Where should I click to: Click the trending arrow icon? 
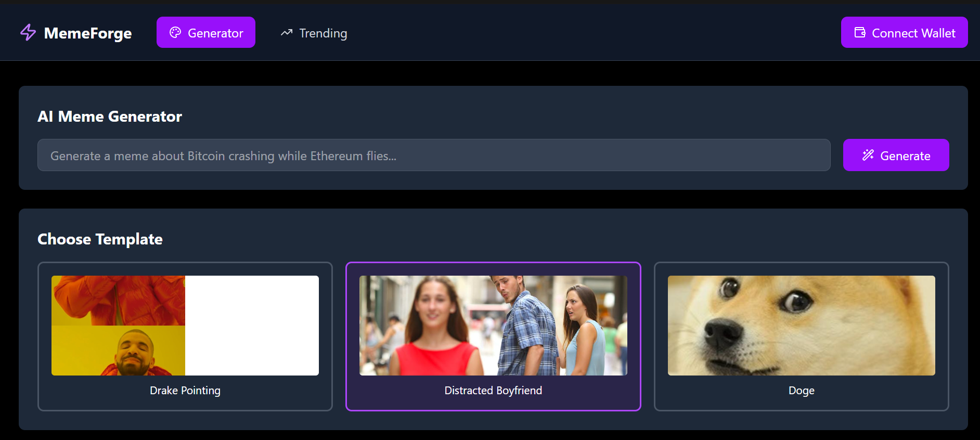287,33
